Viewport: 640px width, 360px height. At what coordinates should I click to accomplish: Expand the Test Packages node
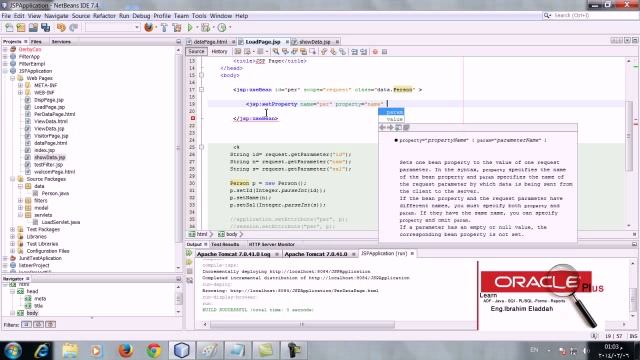(x=13, y=229)
